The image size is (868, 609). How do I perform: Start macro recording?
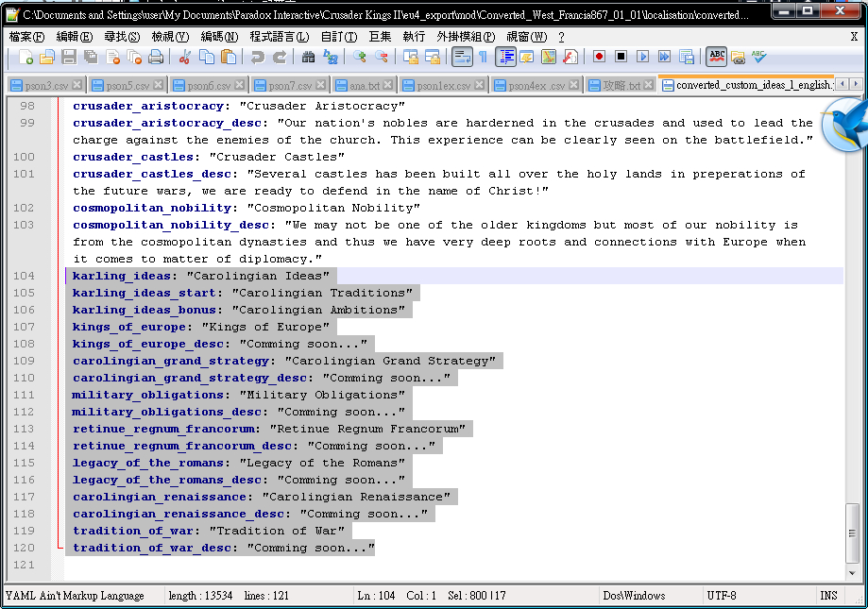(x=599, y=57)
